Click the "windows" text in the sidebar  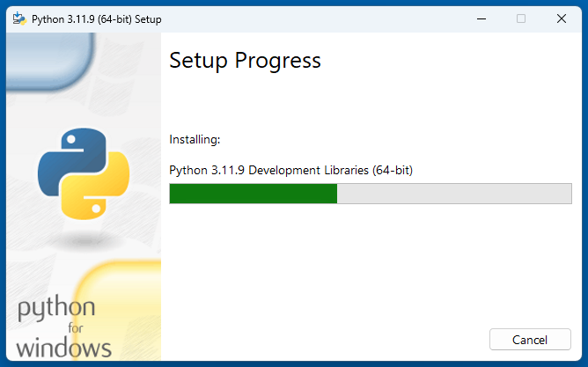tap(64, 347)
